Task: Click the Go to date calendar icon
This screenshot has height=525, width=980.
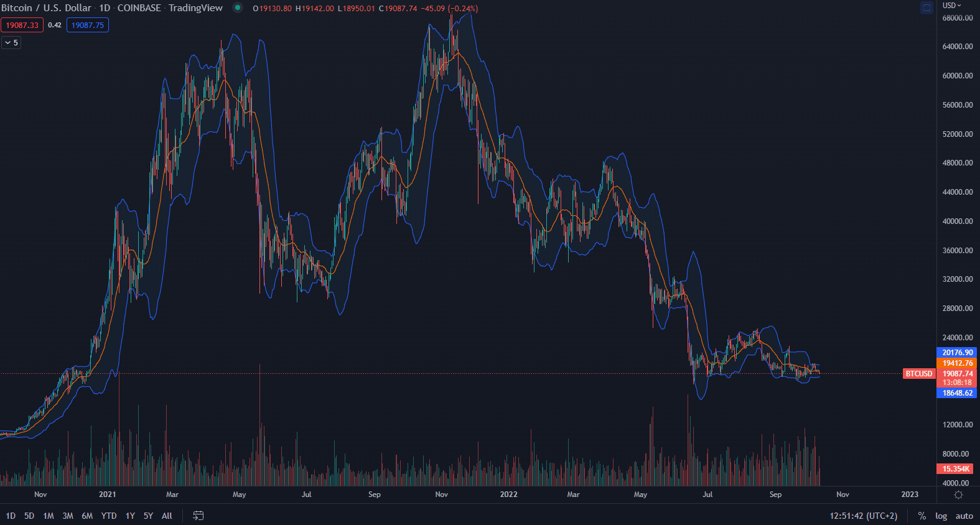Action: [198, 516]
